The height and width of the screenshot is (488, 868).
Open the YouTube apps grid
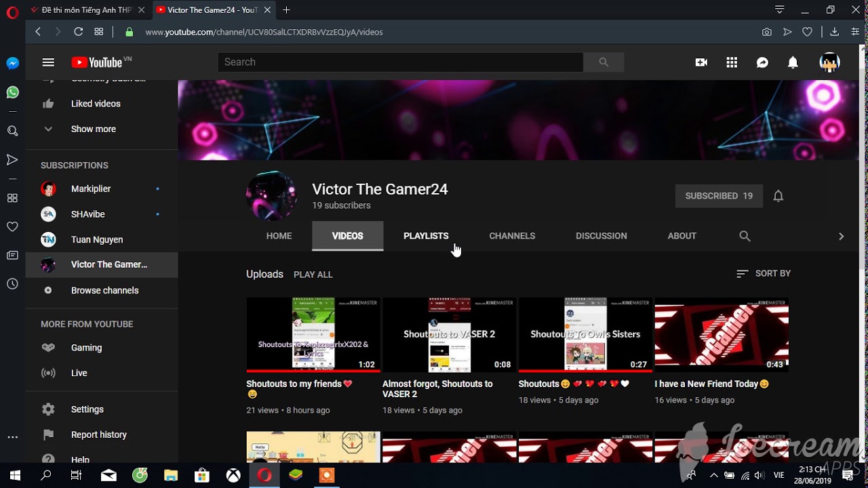(x=732, y=62)
